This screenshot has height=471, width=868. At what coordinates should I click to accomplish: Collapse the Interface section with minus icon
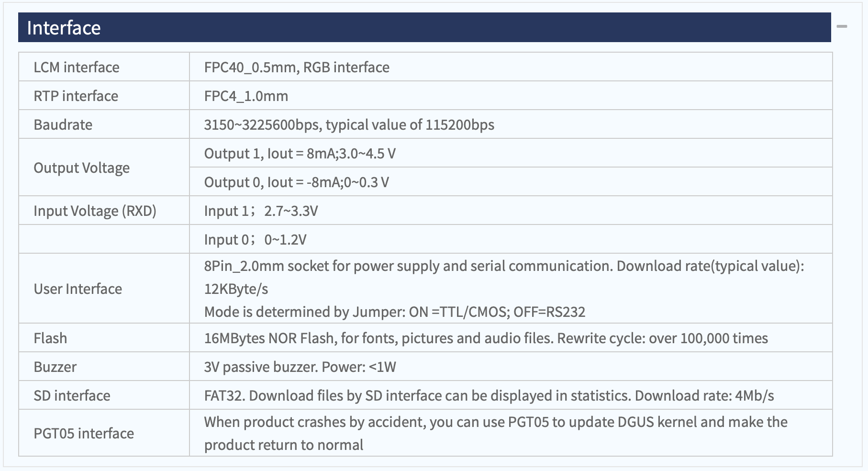842,26
